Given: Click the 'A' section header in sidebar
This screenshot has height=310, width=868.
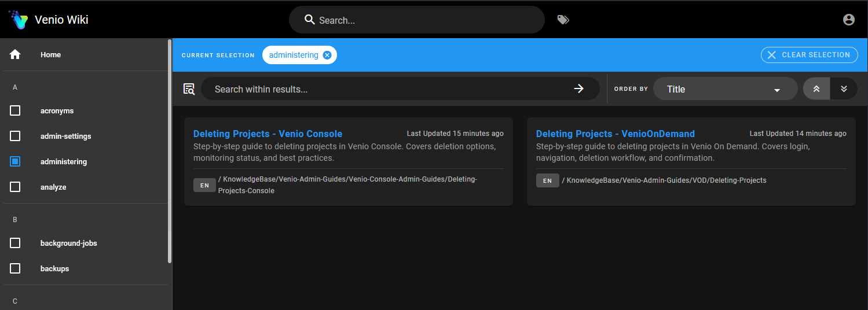Looking at the screenshot, I should (15, 87).
